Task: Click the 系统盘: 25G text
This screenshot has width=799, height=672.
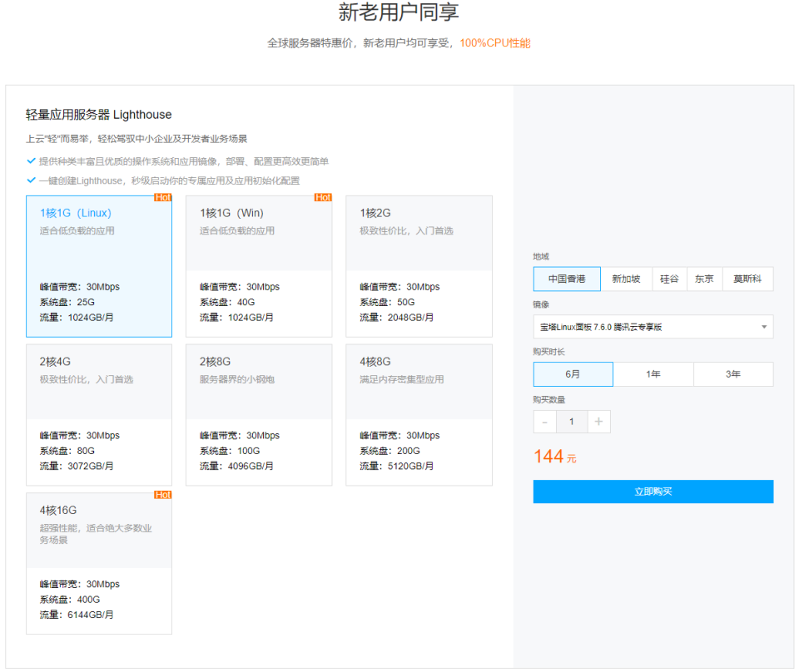Action: 67,303
